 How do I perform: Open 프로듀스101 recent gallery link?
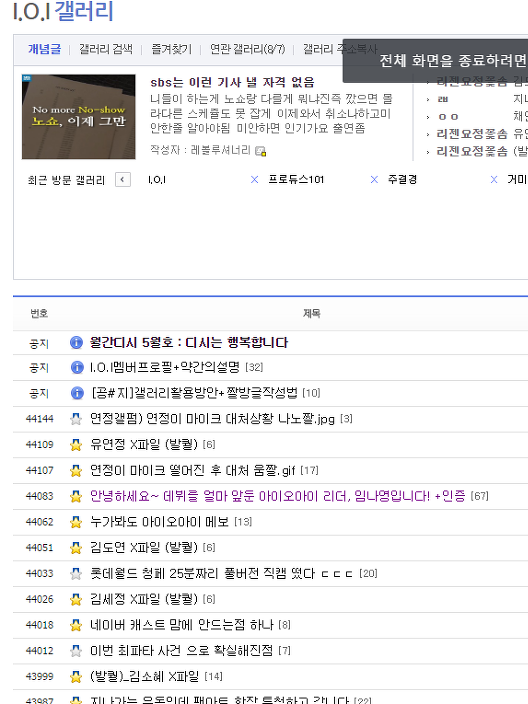click(296, 180)
